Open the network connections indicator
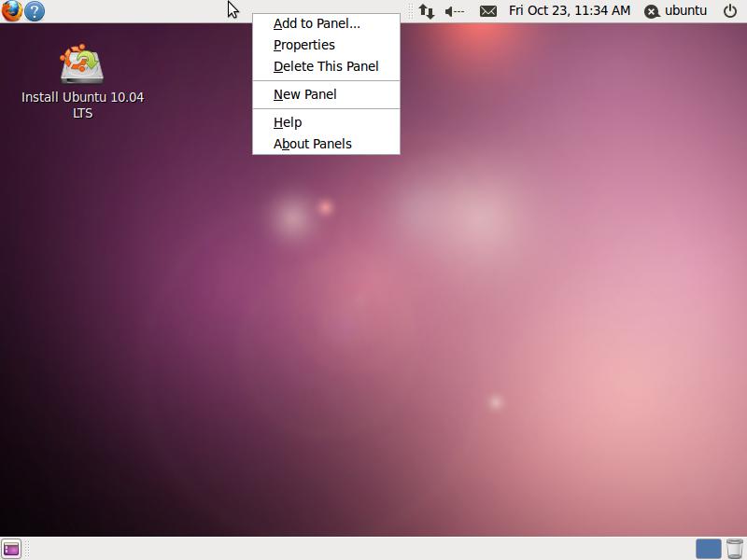 427,11
